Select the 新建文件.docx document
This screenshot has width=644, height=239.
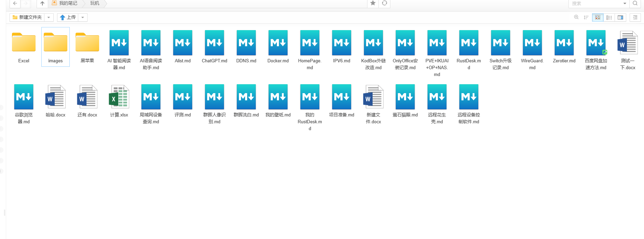373,104
